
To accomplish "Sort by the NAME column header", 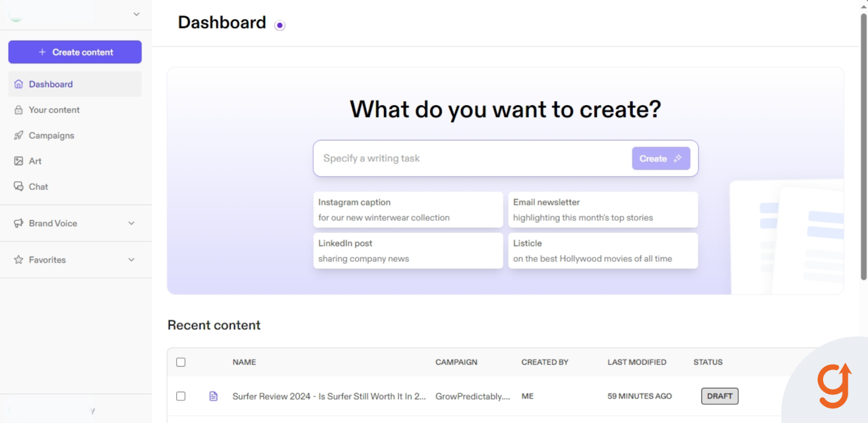I will coord(244,362).
